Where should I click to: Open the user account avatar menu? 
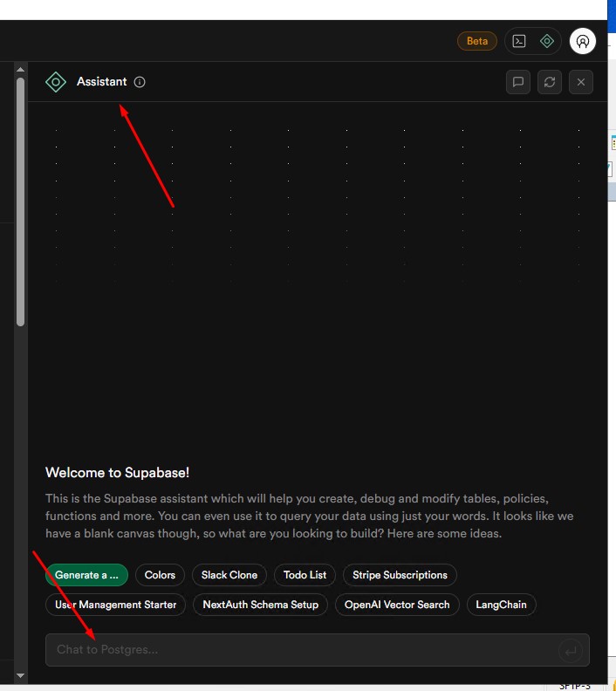coord(582,41)
